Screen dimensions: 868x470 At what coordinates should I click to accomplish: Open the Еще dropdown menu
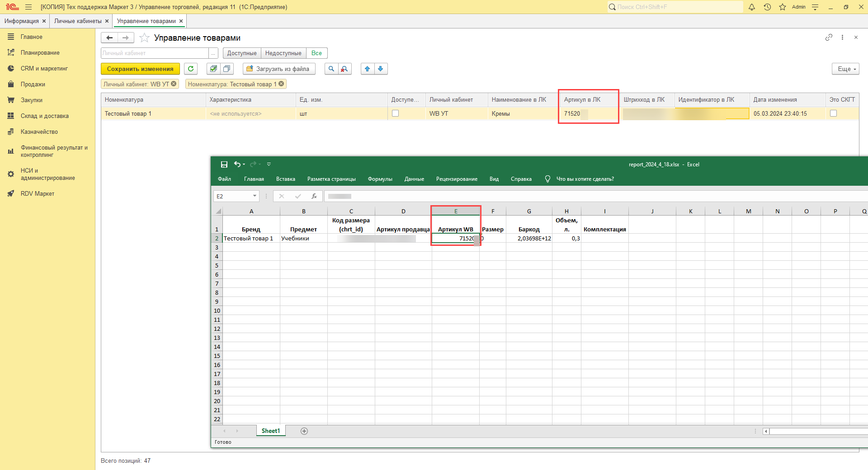(845, 69)
